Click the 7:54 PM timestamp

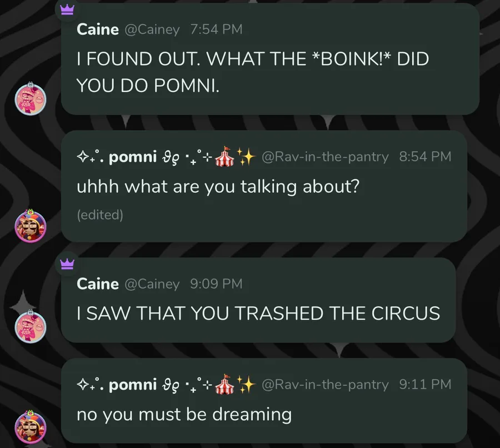coord(216,29)
